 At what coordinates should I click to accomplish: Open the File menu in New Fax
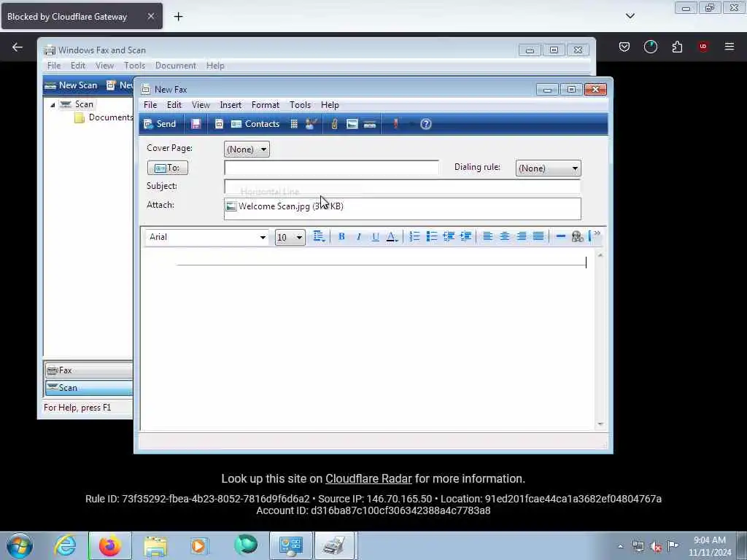point(150,105)
